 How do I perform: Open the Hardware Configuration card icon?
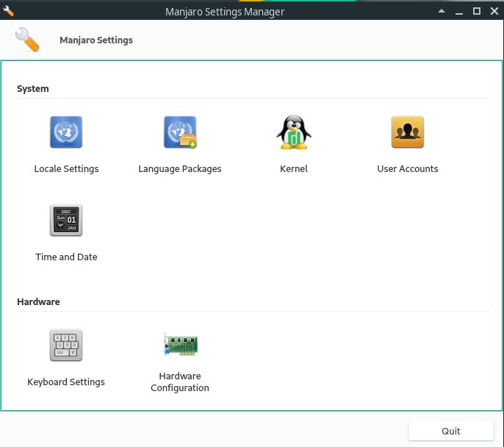pos(180,344)
